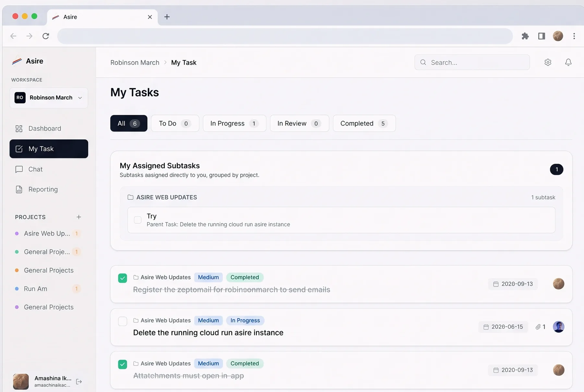The height and width of the screenshot is (392, 584).
Task: Select the All tasks tab
Action: (128, 123)
